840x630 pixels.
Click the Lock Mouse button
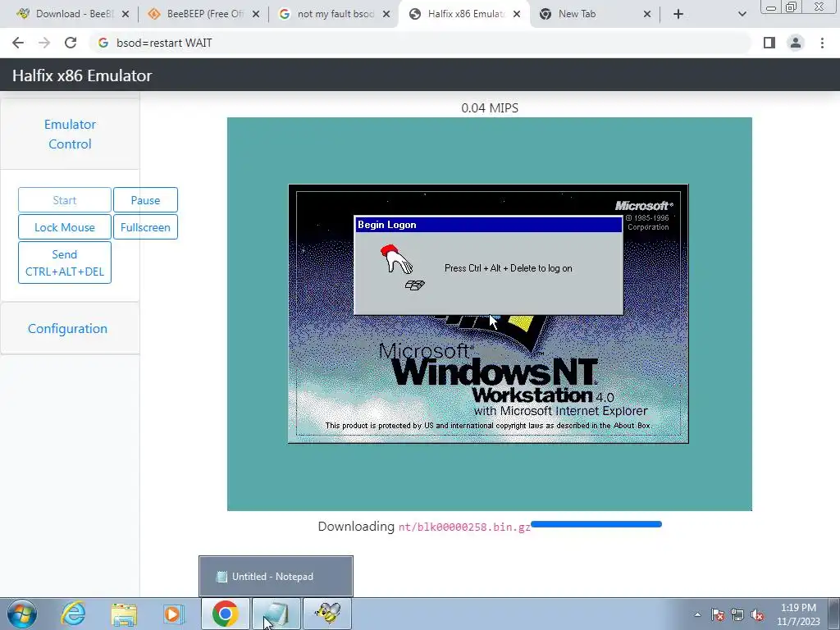(x=65, y=227)
